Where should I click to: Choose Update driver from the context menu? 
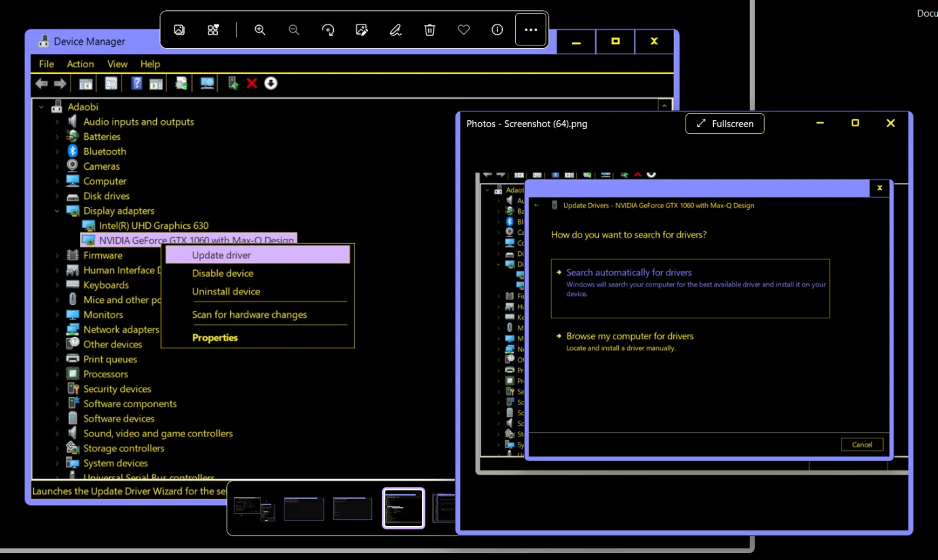click(x=257, y=255)
